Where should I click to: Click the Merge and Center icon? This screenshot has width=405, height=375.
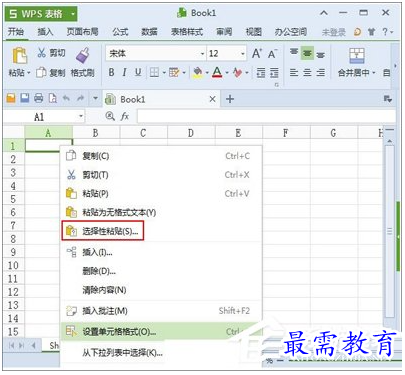[357, 56]
